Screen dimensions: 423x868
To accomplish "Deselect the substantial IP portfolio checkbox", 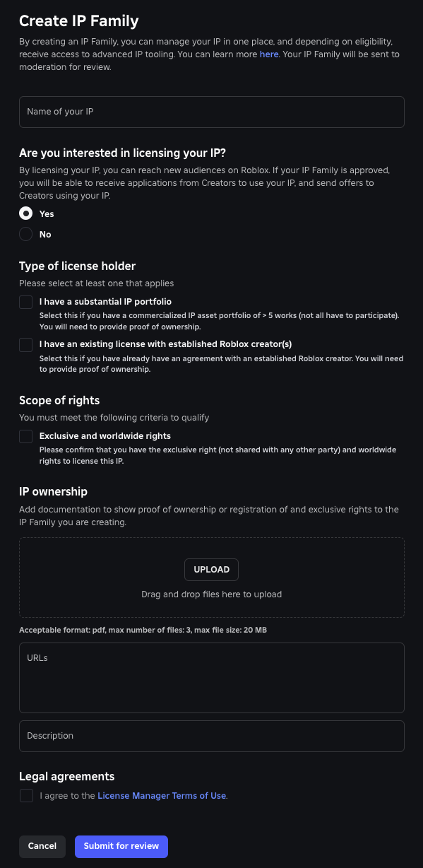I will point(26,302).
